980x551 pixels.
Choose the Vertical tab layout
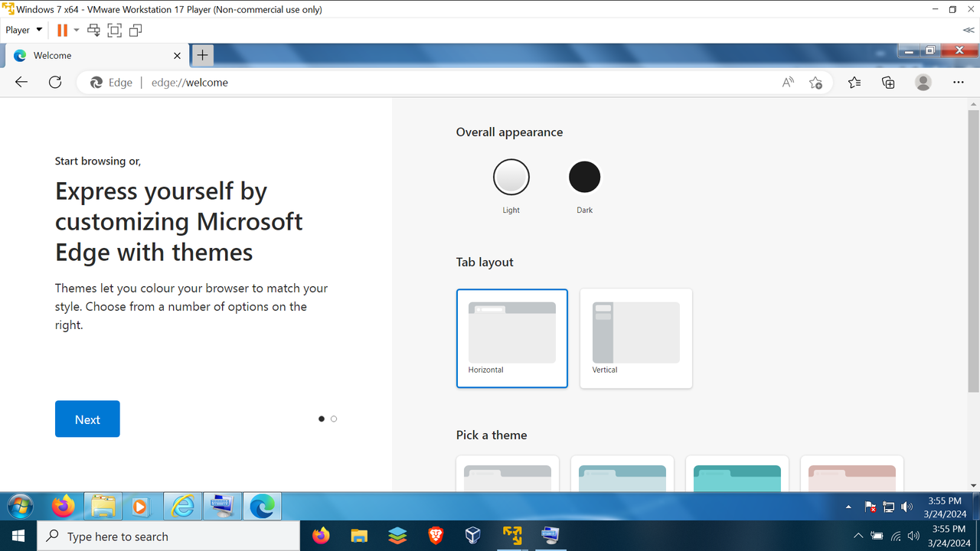(x=636, y=338)
